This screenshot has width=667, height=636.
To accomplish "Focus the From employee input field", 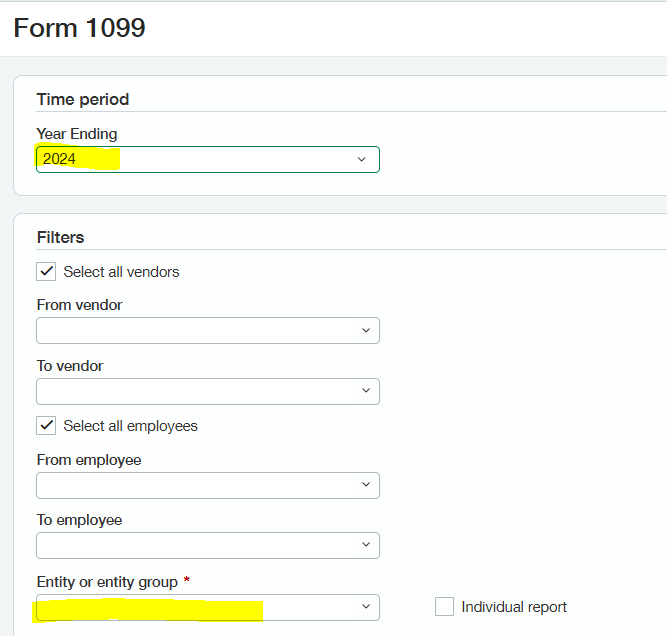I will (195, 486).
